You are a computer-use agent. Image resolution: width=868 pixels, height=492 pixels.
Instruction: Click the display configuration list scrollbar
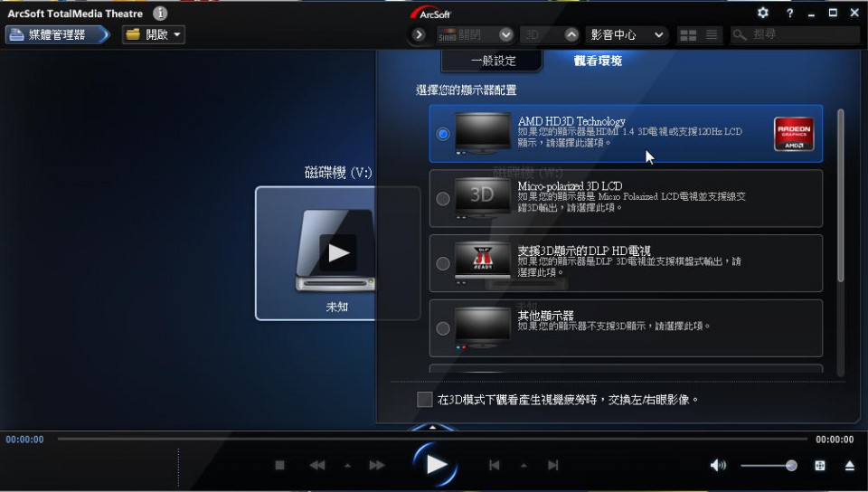(841, 195)
